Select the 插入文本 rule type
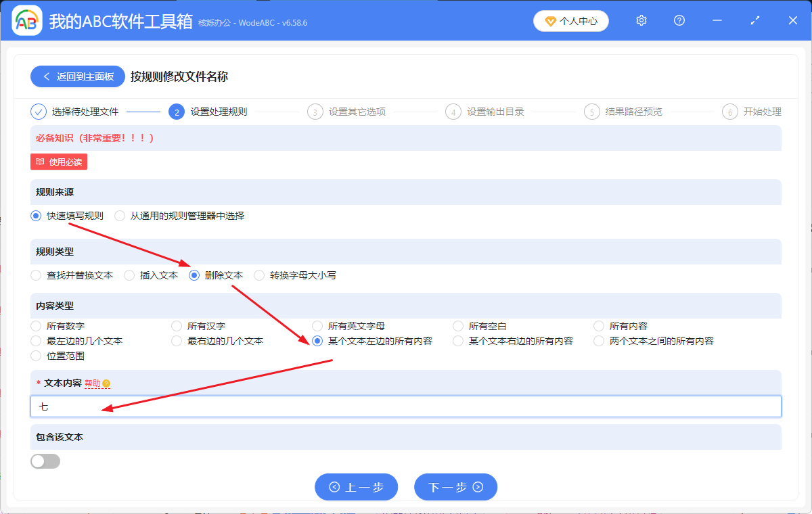812x514 pixels. coord(128,275)
